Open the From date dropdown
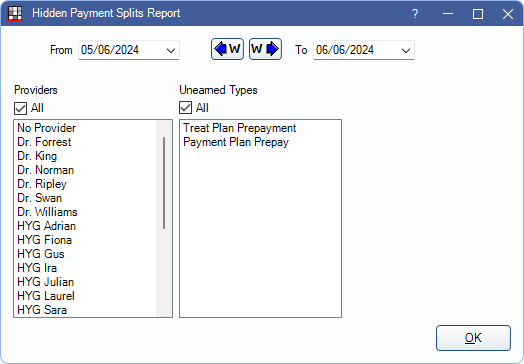524x364 pixels. [171, 50]
